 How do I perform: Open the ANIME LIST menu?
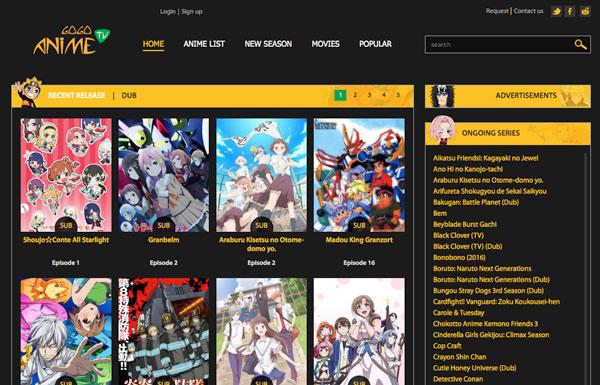point(204,44)
